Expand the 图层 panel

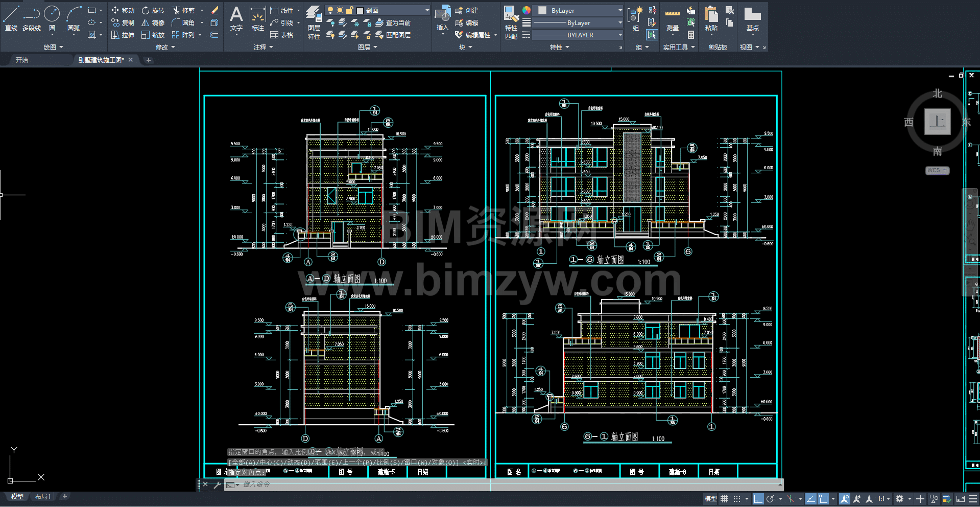(368, 47)
